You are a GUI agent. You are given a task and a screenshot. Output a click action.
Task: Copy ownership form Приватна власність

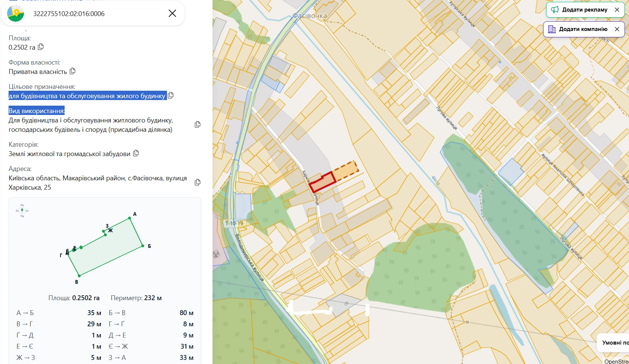(x=72, y=71)
